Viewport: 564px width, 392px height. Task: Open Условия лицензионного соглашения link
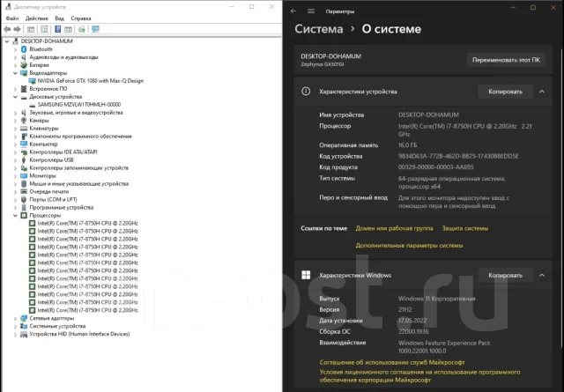tap(419, 376)
